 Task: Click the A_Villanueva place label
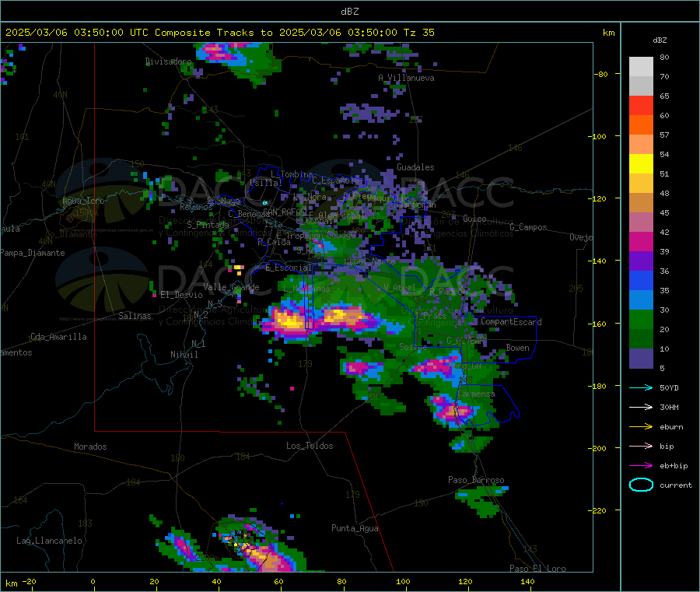pyautogui.click(x=406, y=78)
